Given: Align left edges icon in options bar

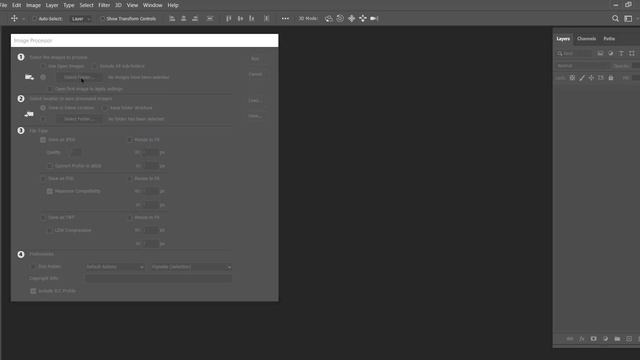Looking at the screenshot, I should [172, 18].
